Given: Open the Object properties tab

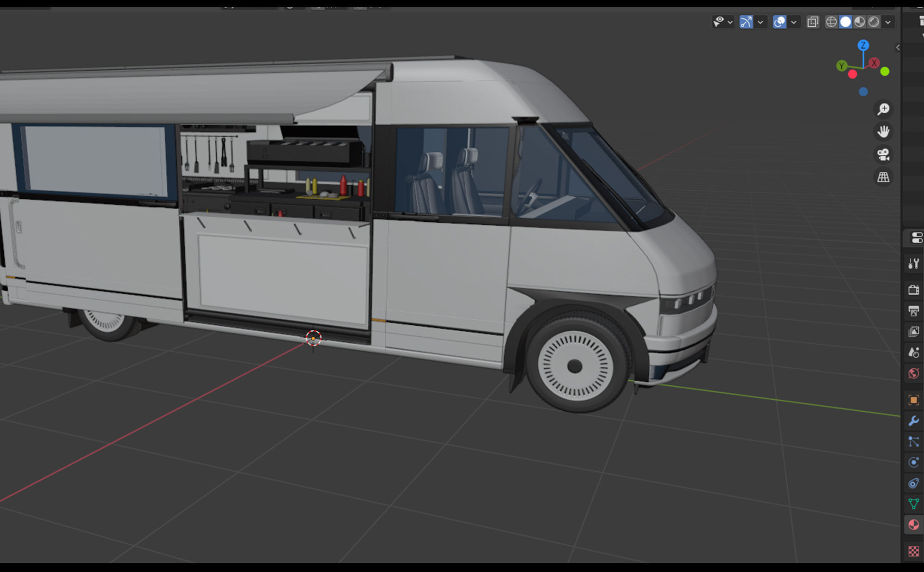Looking at the screenshot, I should coord(913,400).
